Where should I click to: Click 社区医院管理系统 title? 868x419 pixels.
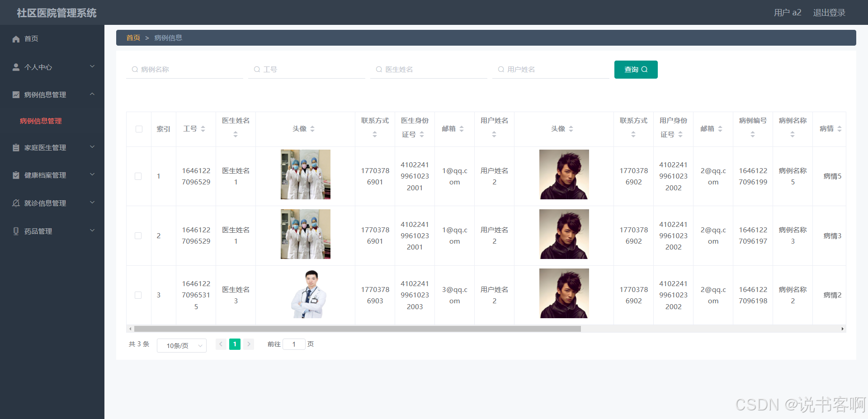point(57,13)
